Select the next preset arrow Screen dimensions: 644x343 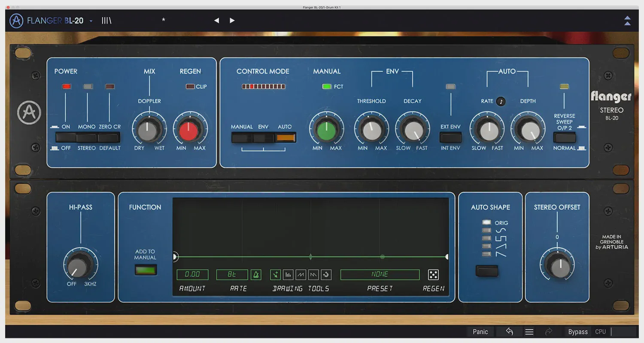point(232,21)
